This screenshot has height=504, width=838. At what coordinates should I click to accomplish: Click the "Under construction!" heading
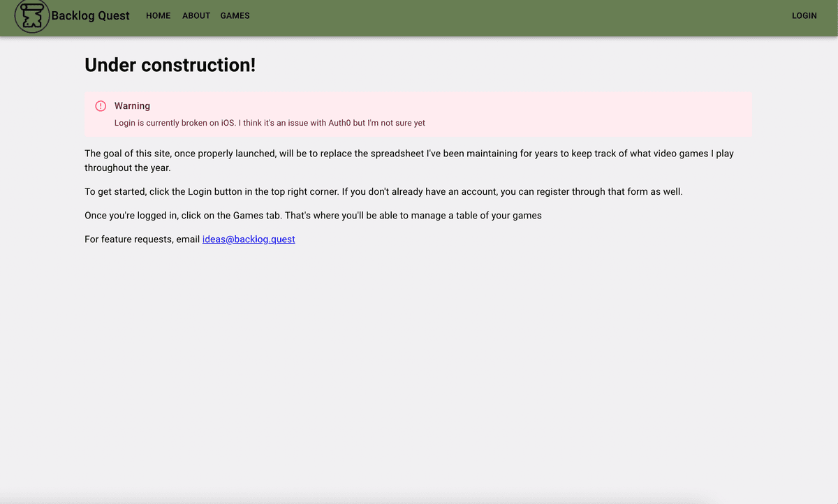click(x=170, y=65)
